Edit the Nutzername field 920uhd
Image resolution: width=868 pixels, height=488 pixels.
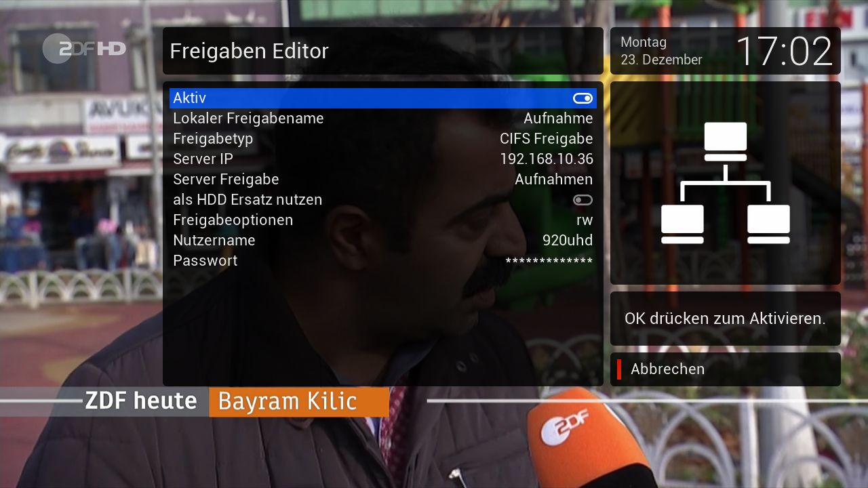(x=567, y=241)
